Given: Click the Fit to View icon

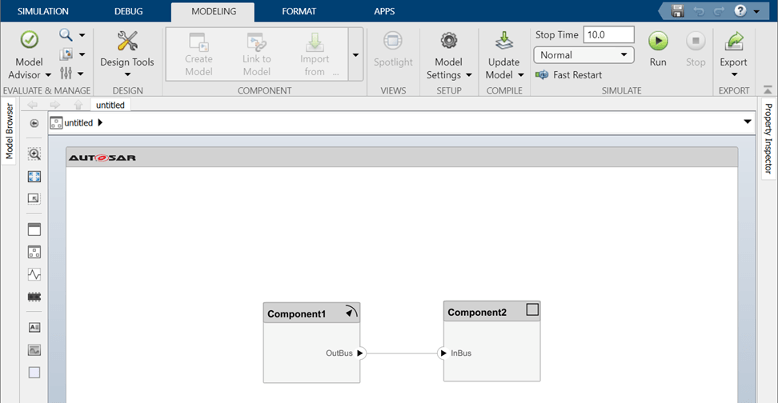Looking at the screenshot, I should click(x=34, y=177).
